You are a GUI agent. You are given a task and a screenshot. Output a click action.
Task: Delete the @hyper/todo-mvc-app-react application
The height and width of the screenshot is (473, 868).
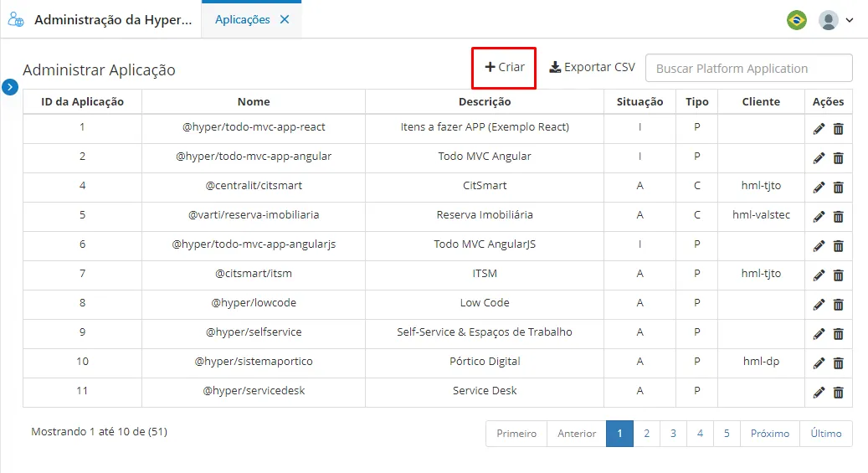[x=838, y=129]
